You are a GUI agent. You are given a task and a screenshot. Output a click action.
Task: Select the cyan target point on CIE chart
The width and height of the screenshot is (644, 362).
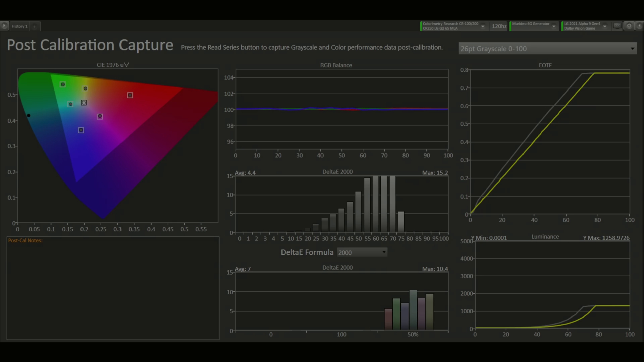coord(70,104)
